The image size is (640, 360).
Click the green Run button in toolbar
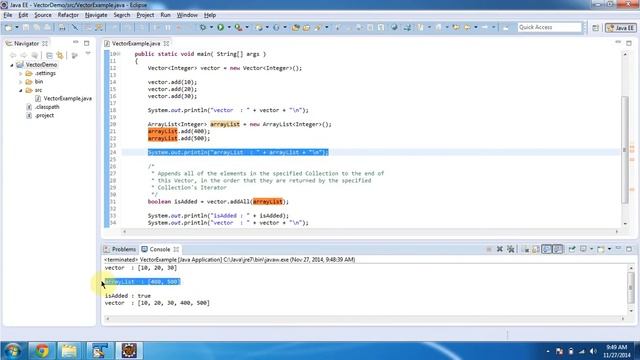click(x=220, y=27)
